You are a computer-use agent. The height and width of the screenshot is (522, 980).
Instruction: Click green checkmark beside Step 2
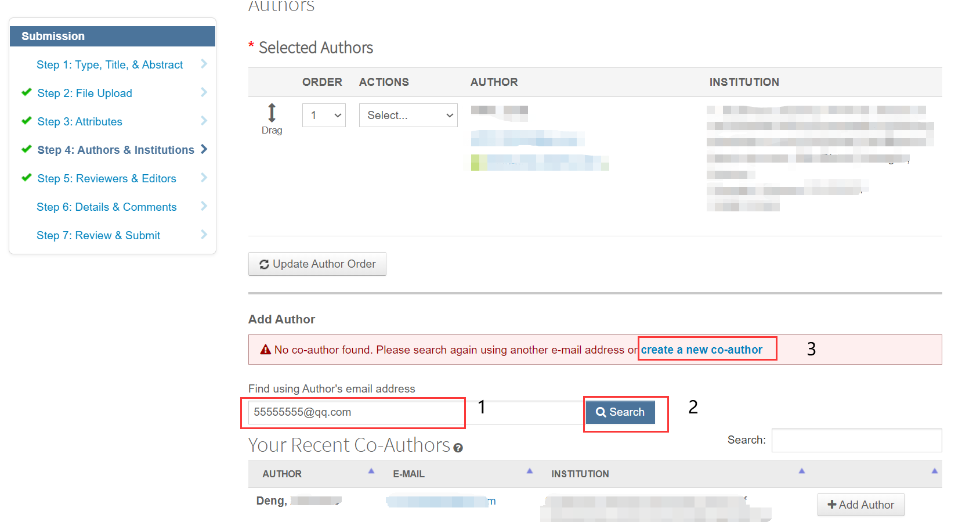click(x=26, y=92)
